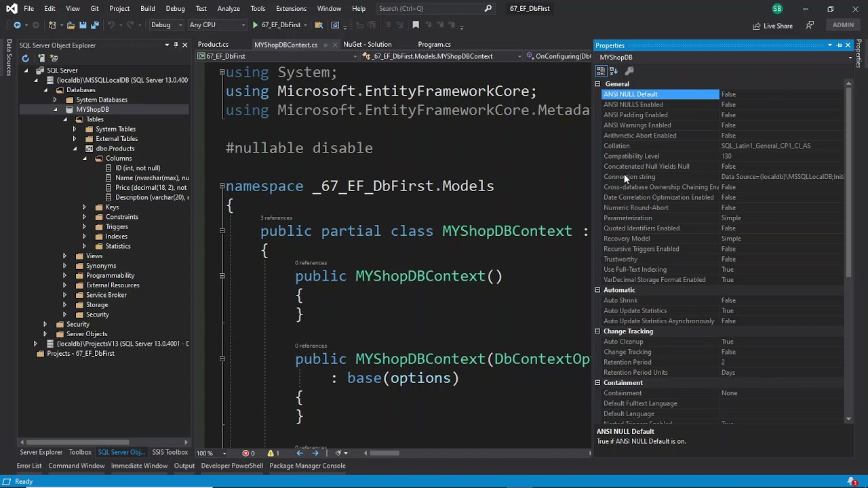868x488 pixels.
Task: Open the Extensions menu
Action: 291,9
